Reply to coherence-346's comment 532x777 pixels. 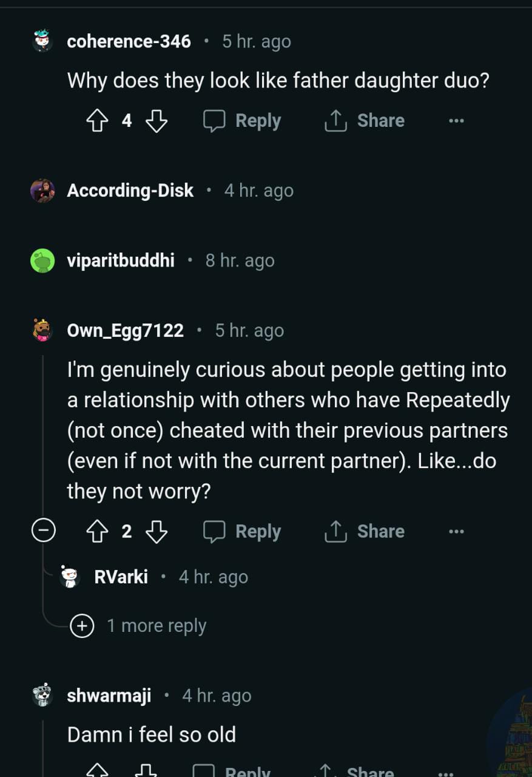(x=242, y=121)
